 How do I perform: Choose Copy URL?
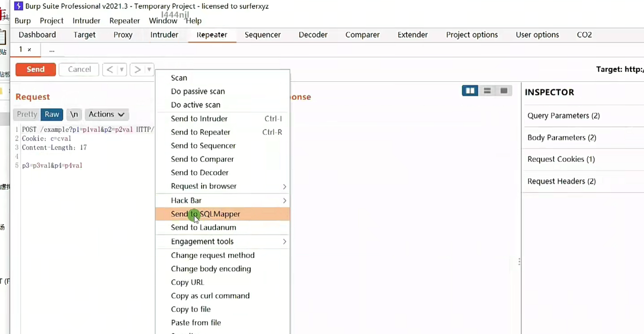223,282
